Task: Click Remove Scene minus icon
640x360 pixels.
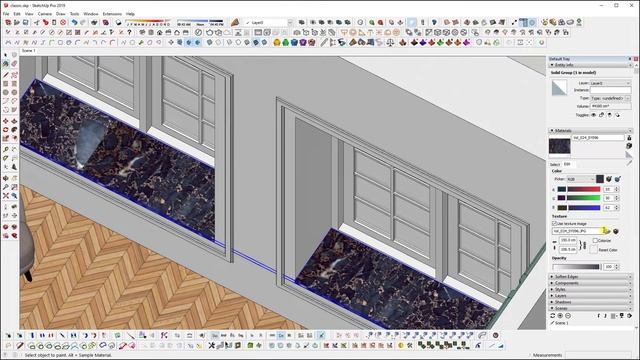Action: [x=568, y=316]
